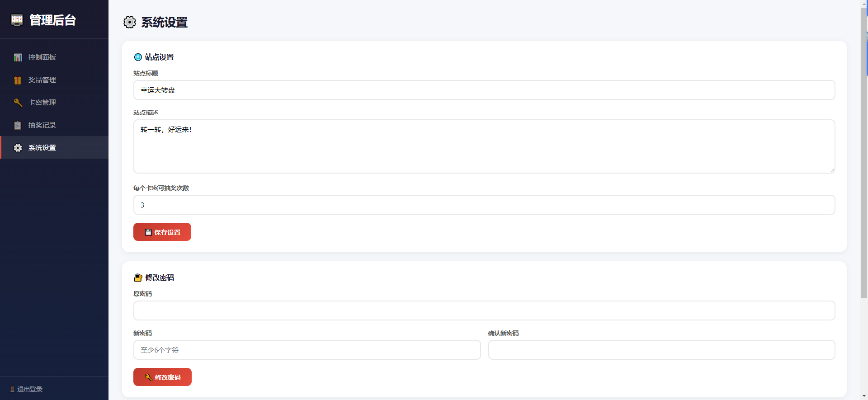The width and height of the screenshot is (868, 400).
Task: Click the bar chart icon beside 控制面板
Action: coord(18,57)
